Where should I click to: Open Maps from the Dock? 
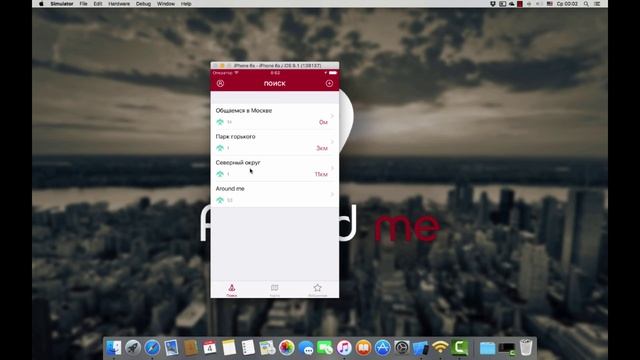[267, 348]
